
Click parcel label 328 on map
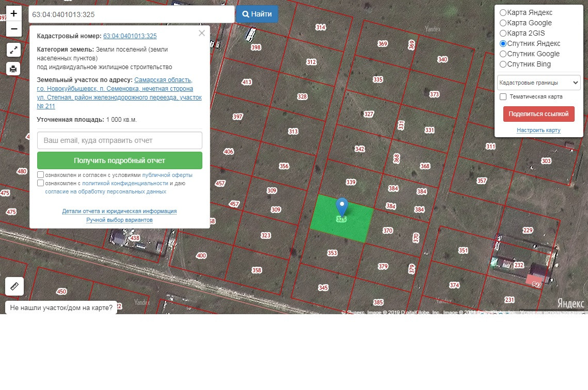[302, 96]
